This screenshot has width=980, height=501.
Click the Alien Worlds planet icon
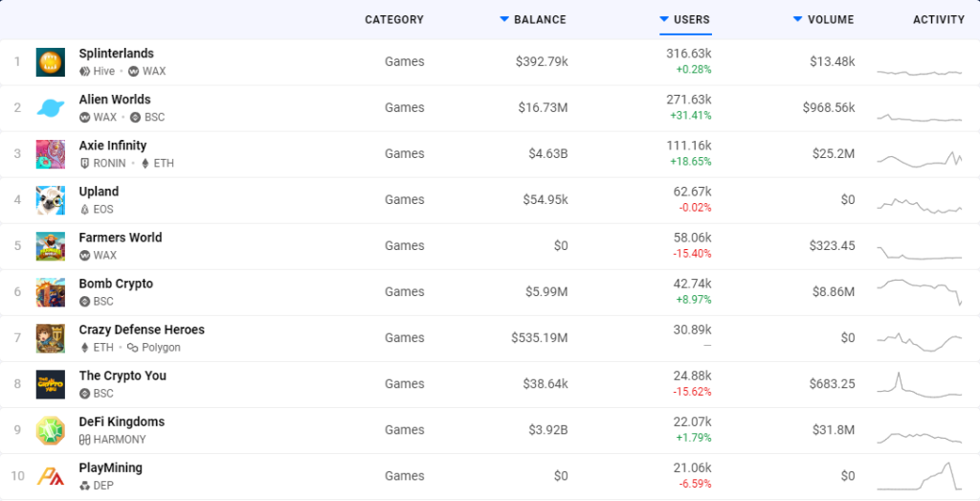coord(50,108)
